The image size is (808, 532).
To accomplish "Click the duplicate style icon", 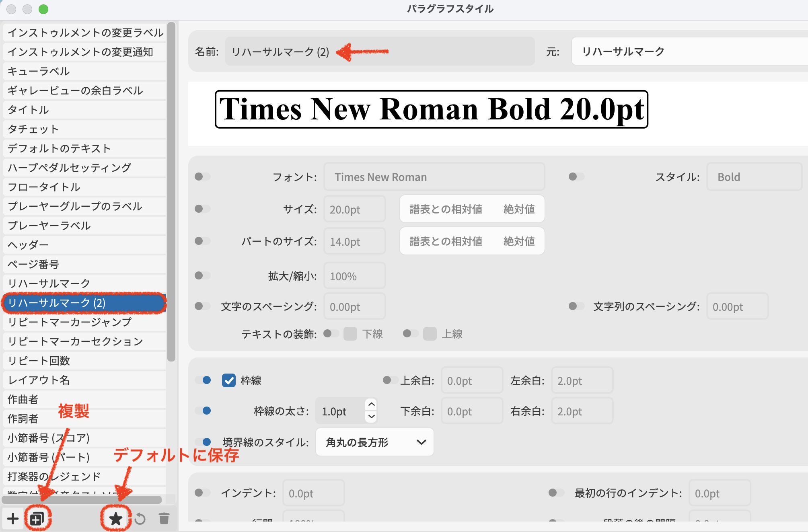I will (37, 518).
